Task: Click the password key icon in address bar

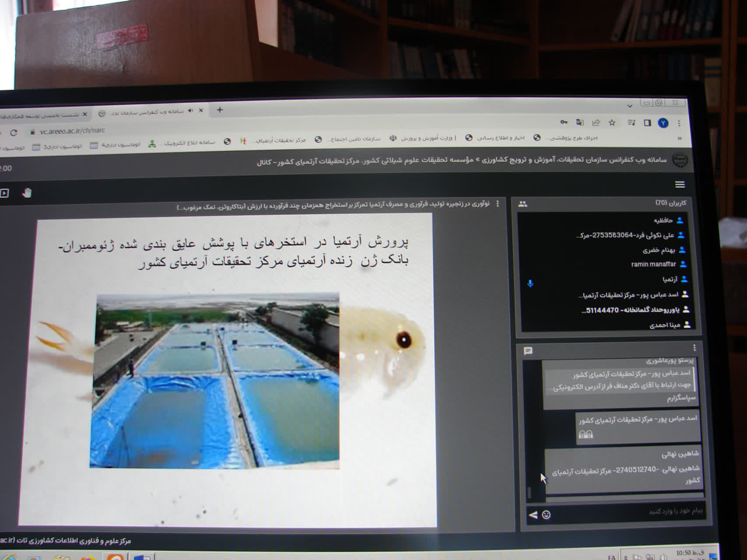Action: click(564, 122)
